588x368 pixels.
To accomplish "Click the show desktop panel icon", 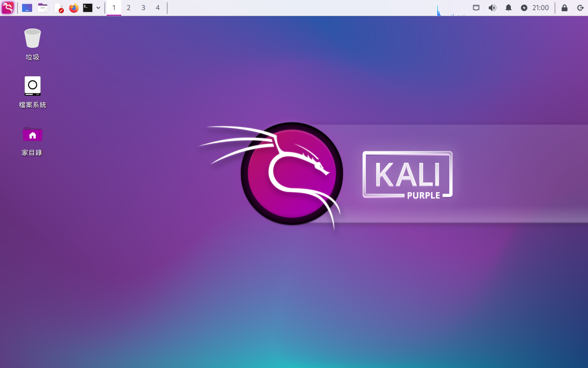I will [27, 8].
